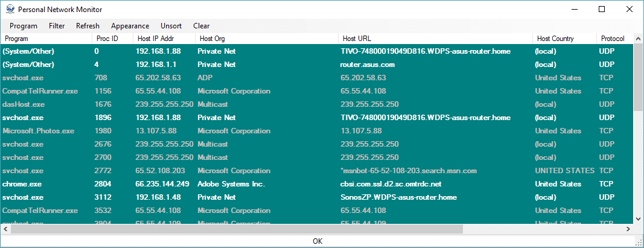This screenshot has height=248, width=644.
Task: Click IP address 192.168.1.48
Action: click(158, 197)
